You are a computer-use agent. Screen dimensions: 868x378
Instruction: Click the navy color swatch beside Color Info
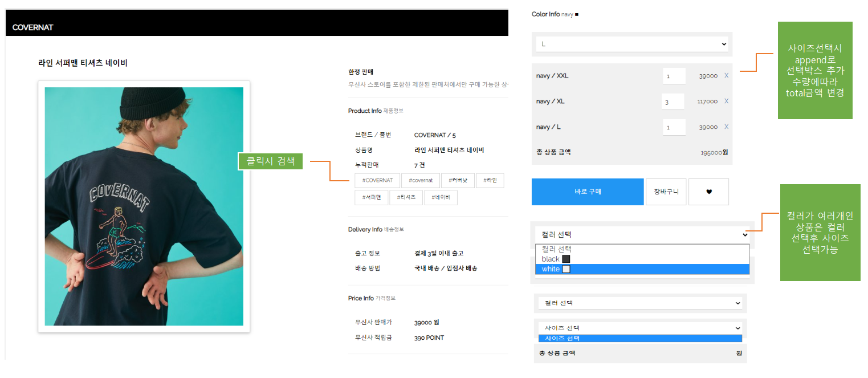576,14
